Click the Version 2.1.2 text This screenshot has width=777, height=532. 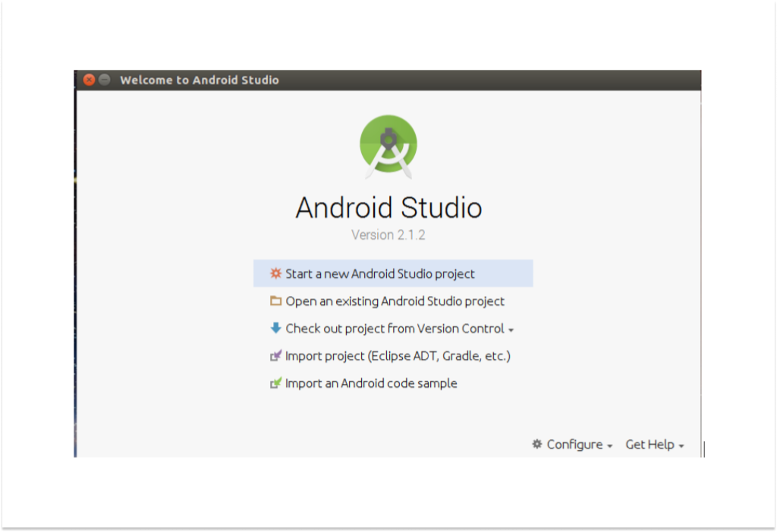(388, 235)
